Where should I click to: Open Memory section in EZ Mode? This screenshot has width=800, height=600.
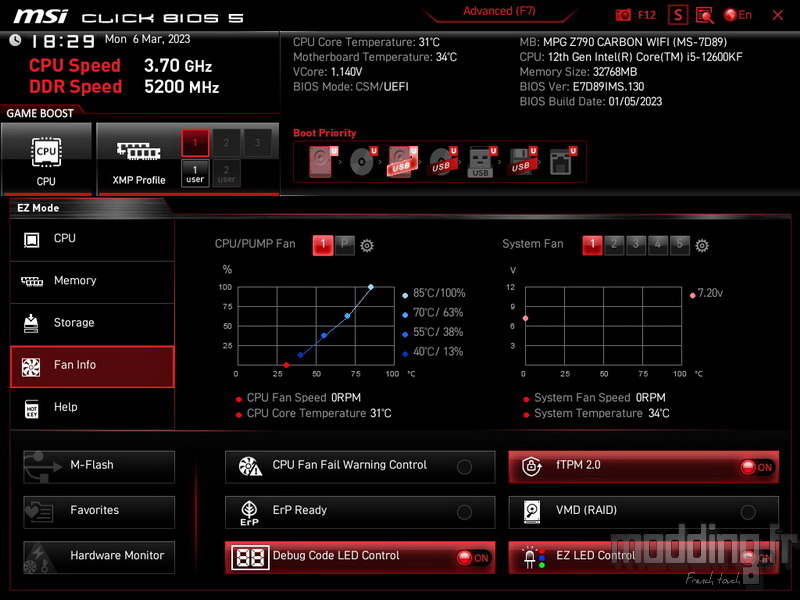[x=92, y=281]
